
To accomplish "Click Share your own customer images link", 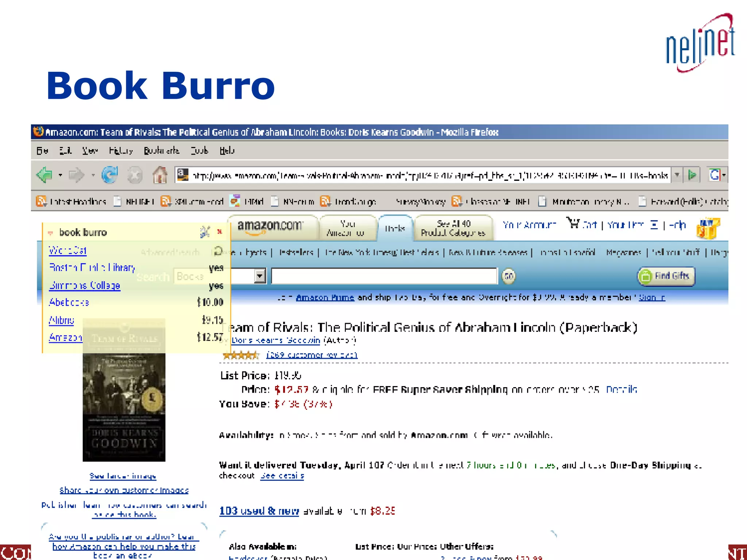I will click(x=124, y=490).
